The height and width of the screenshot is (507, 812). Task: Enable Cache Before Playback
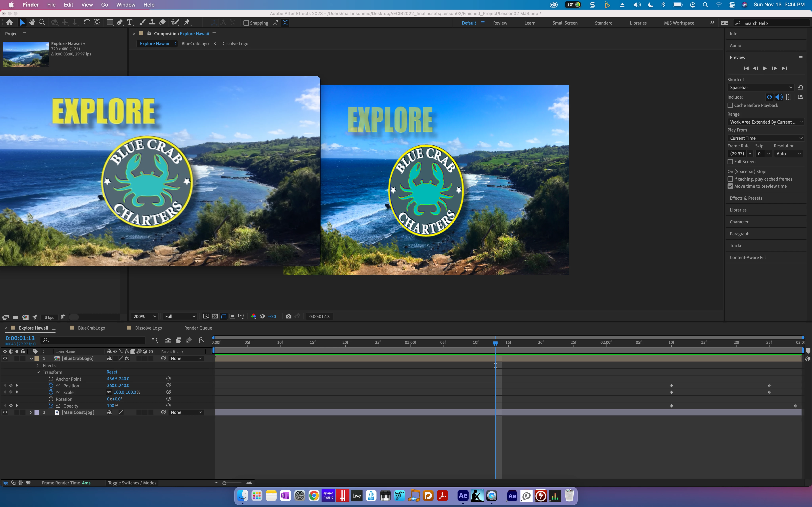coord(730,105)
